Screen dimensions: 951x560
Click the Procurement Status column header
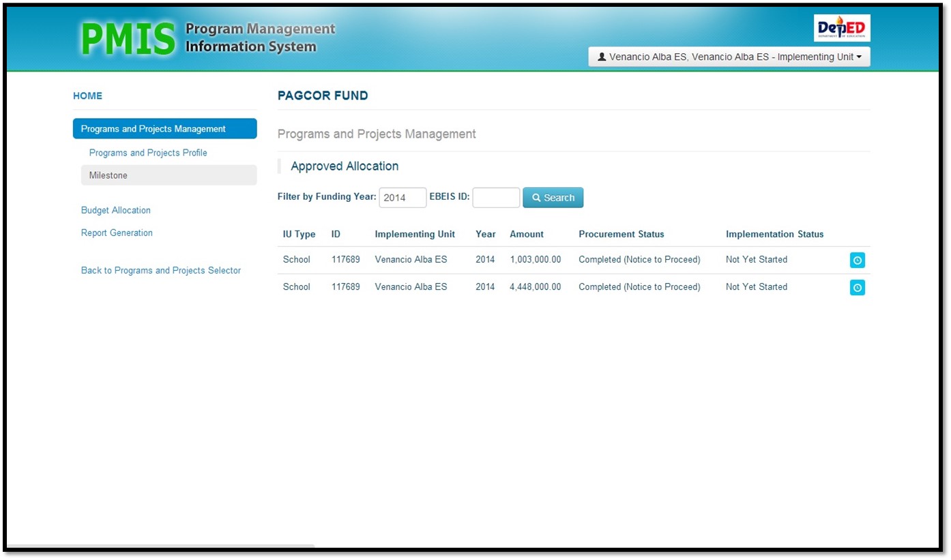tap(621, 234)
